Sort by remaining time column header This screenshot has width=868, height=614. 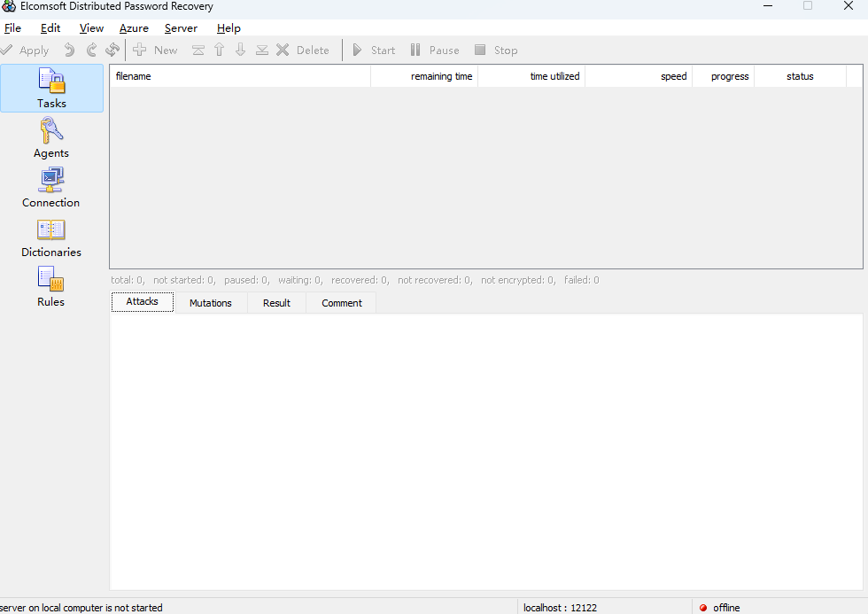click(x=424, y=76)
